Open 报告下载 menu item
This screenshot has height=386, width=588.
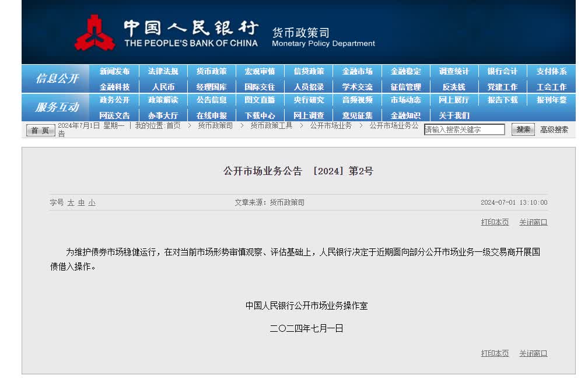point(502,100)
